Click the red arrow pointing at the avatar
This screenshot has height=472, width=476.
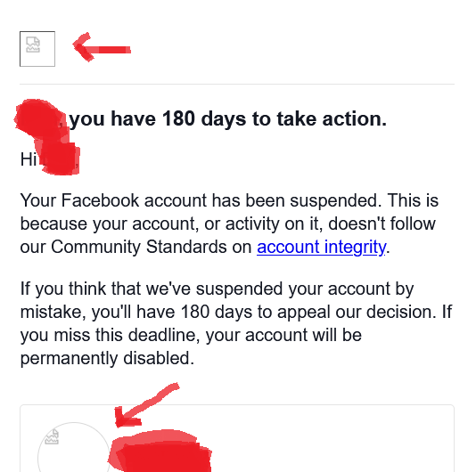click(x=146, y=405)
